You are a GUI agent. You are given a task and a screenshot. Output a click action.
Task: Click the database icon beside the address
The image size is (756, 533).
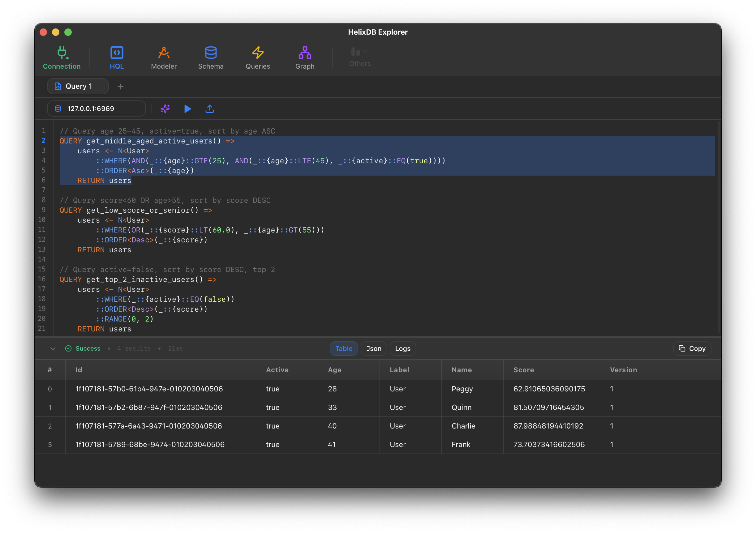(x=58, y=108)
